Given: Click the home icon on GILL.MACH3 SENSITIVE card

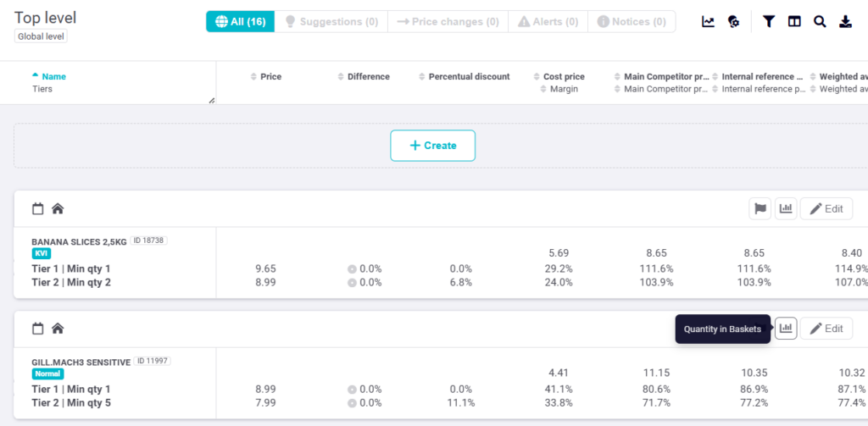Looking at the screenshot, I should click(x=58, y=329).
